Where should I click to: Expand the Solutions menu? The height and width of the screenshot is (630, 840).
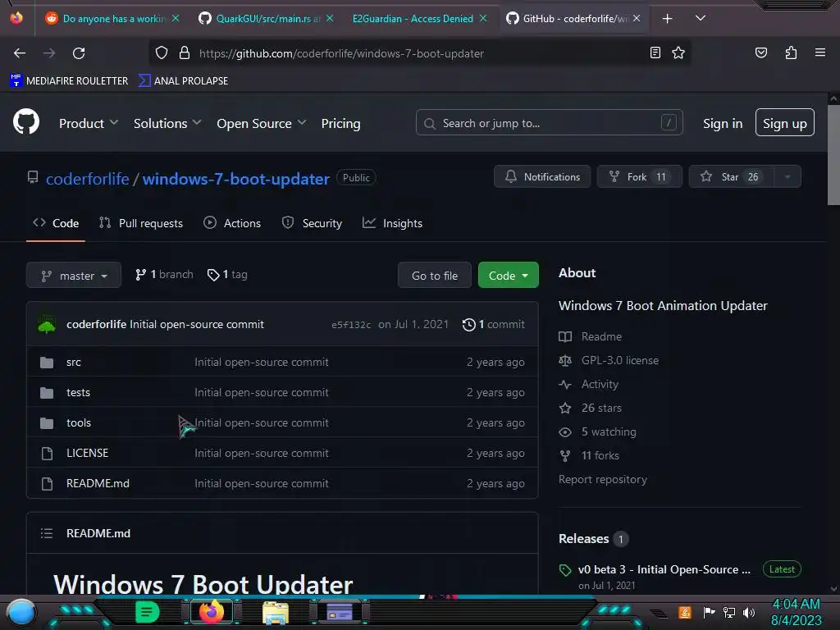[167, 123]
